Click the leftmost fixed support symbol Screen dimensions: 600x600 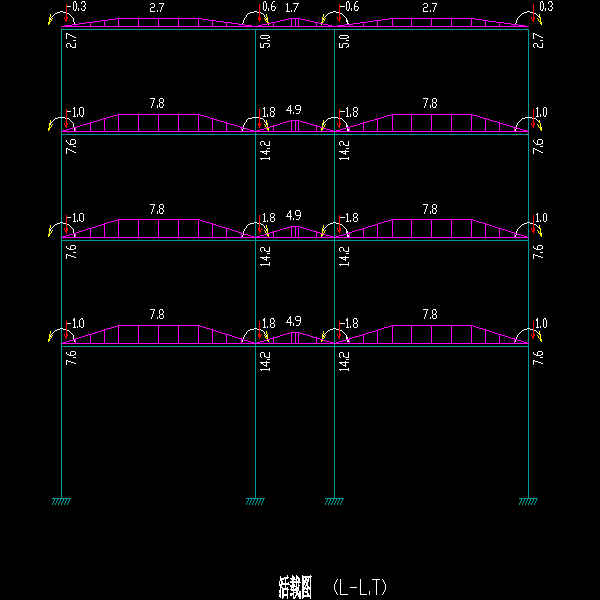(x=62, y=501)
